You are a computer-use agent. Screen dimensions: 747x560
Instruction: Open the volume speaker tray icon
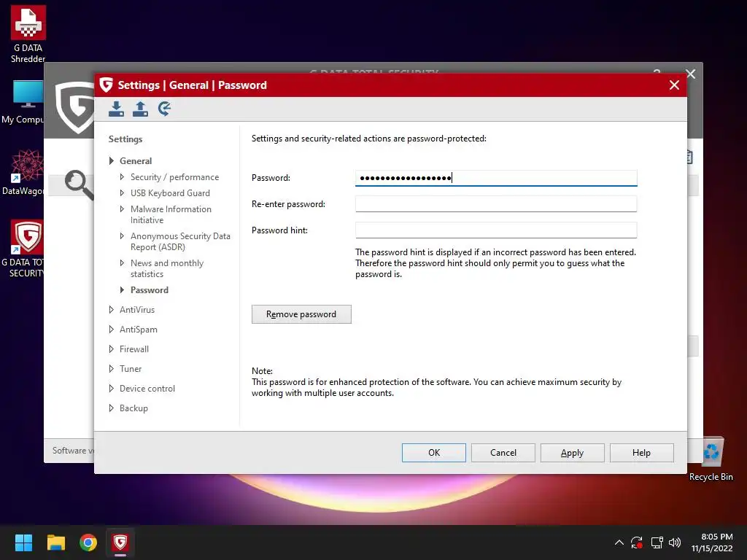[x=675, y=542]
